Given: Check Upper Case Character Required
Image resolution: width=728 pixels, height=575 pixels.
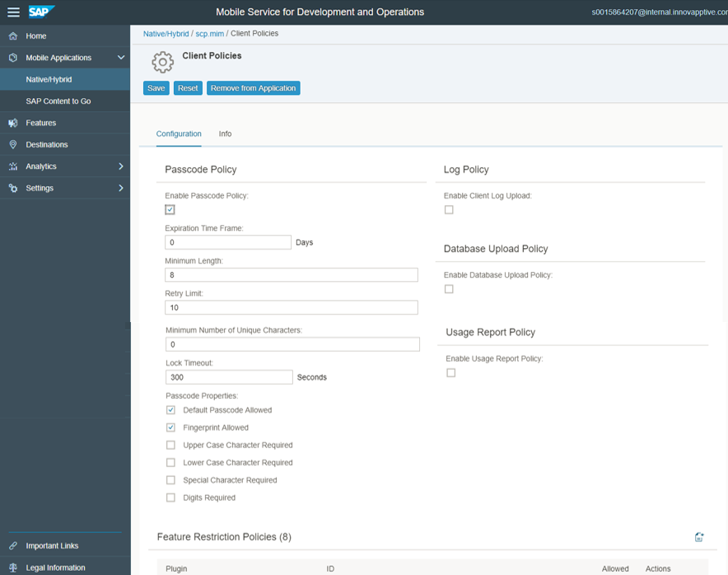Looking at the screenshot, I should click(170, 446).
